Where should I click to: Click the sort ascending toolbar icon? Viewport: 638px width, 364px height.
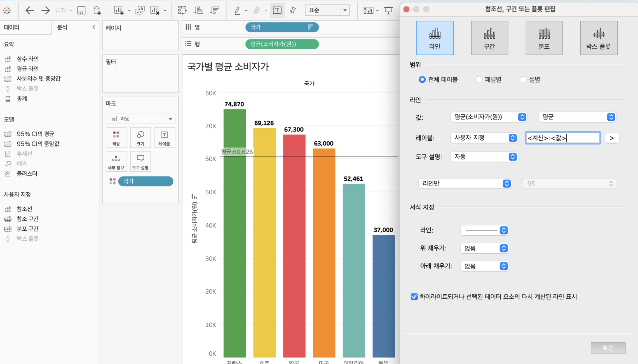[198, 10]
